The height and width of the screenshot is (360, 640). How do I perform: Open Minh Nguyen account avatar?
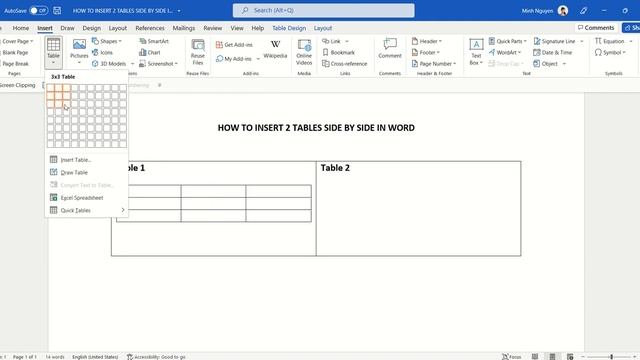(x=563, y=11)
